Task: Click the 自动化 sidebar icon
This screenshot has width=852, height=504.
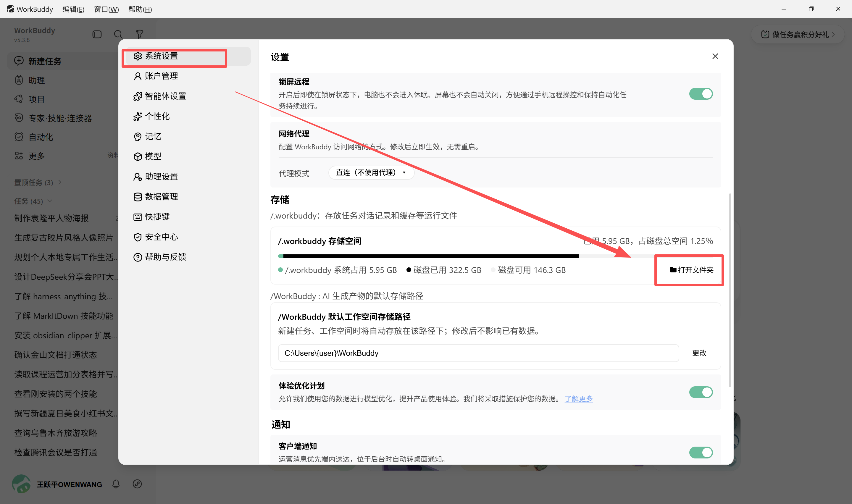Action: pos(19,137)
